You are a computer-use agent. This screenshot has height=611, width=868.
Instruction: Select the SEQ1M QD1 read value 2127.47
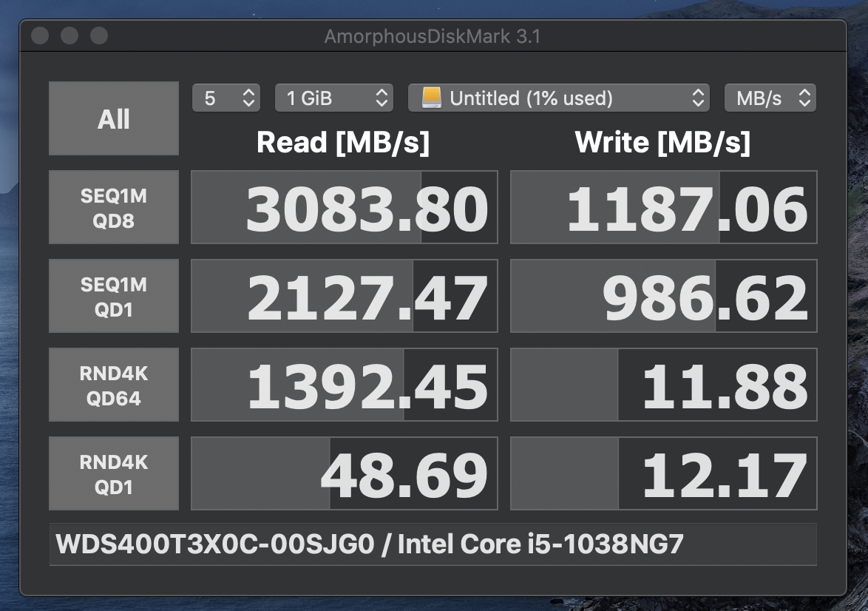[345, 296]
